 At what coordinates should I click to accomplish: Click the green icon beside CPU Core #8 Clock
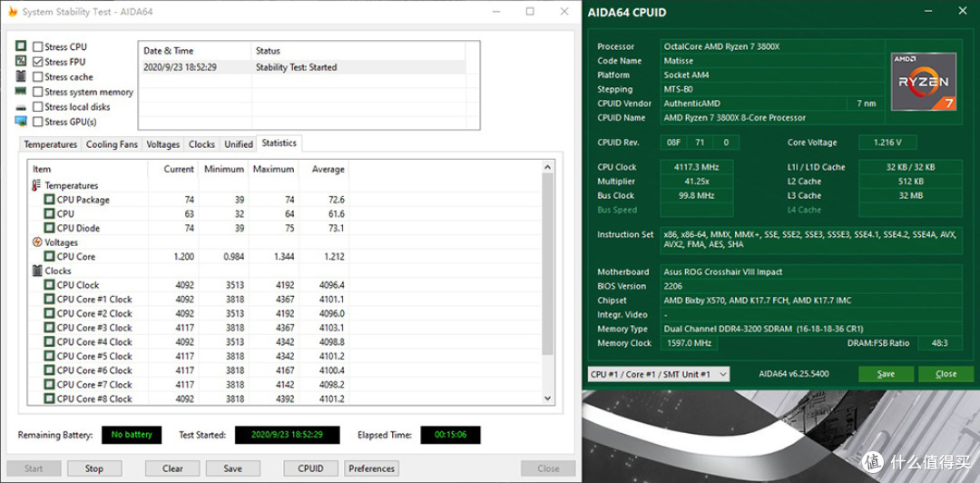tap(49, 399)
